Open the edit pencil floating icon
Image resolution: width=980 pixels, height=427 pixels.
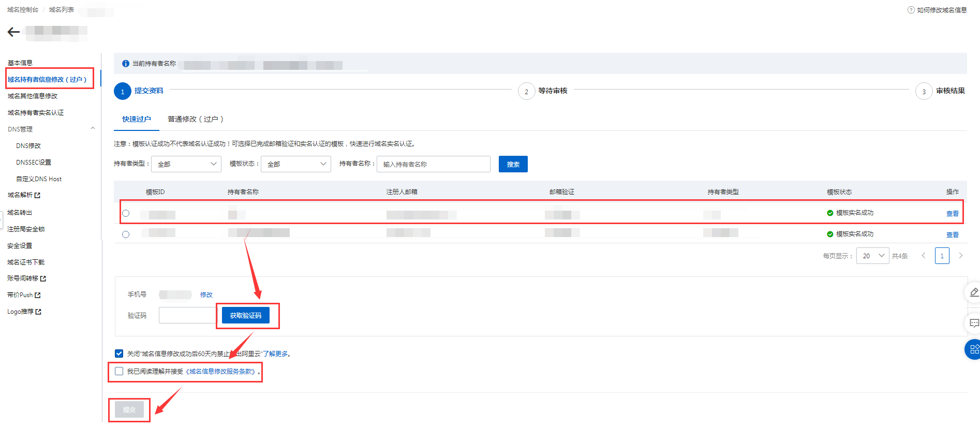(x=974, y=292)
